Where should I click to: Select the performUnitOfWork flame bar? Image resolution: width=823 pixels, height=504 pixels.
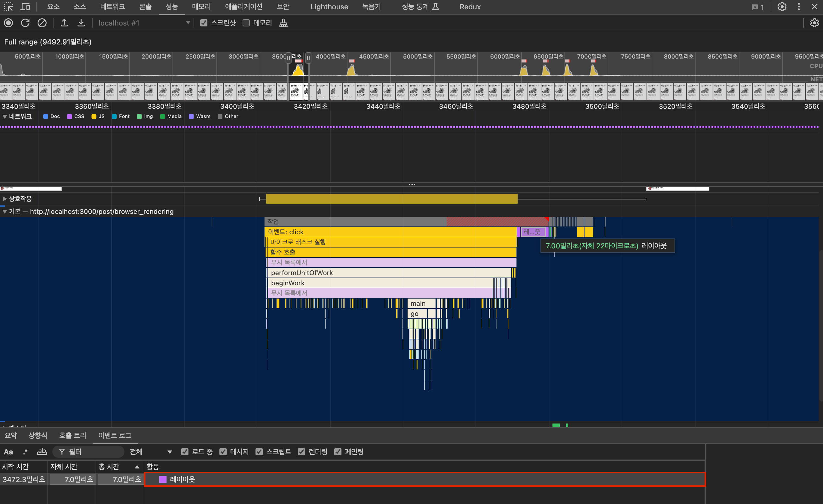[x=390, y=273]
